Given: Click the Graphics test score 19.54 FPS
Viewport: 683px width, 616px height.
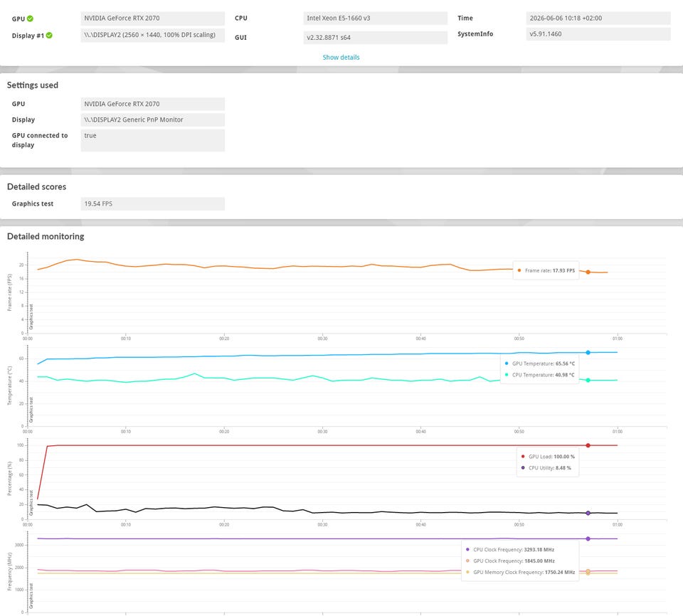Looking at the screenshot, I should coord(152,204).
